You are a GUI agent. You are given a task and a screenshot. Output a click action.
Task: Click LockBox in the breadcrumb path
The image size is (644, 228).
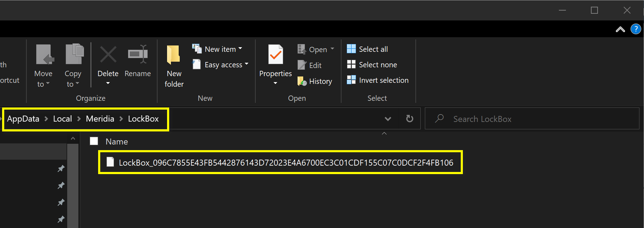coord(143,119)
